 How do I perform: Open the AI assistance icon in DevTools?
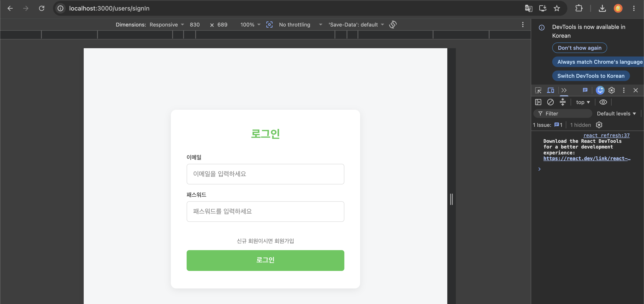600,90
